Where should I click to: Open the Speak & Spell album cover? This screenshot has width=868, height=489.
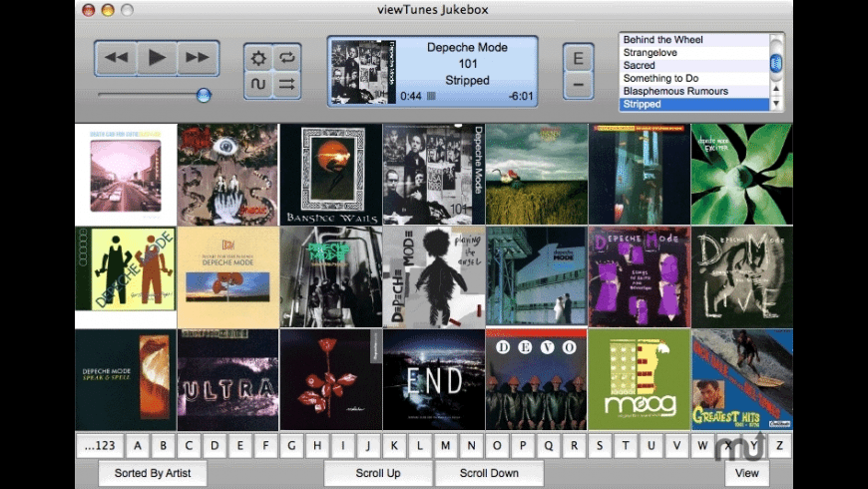pos(126,380)
